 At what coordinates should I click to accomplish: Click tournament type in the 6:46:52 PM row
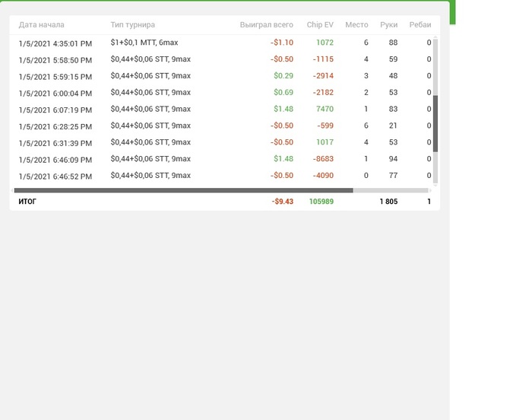[x=150, y=176]
